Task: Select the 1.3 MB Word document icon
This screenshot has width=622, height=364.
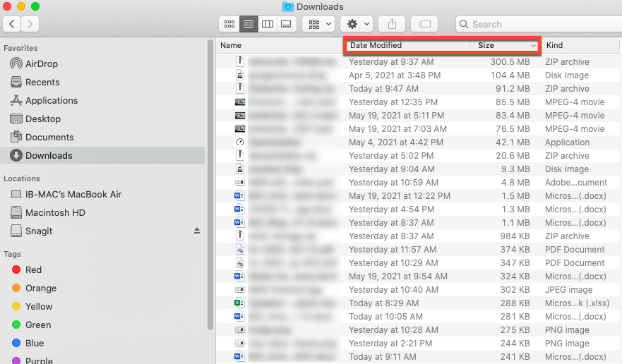Action: click(239, 209)
